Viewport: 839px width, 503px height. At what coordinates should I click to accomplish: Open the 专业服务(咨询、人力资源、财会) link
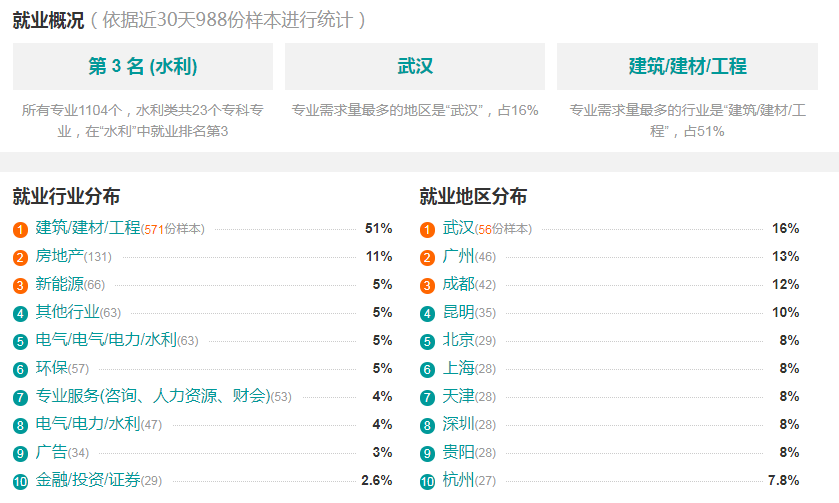[152, 395]
